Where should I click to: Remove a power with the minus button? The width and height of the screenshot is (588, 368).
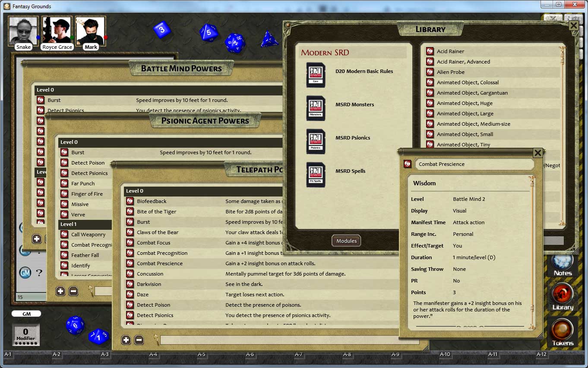[x=139, y=340]
